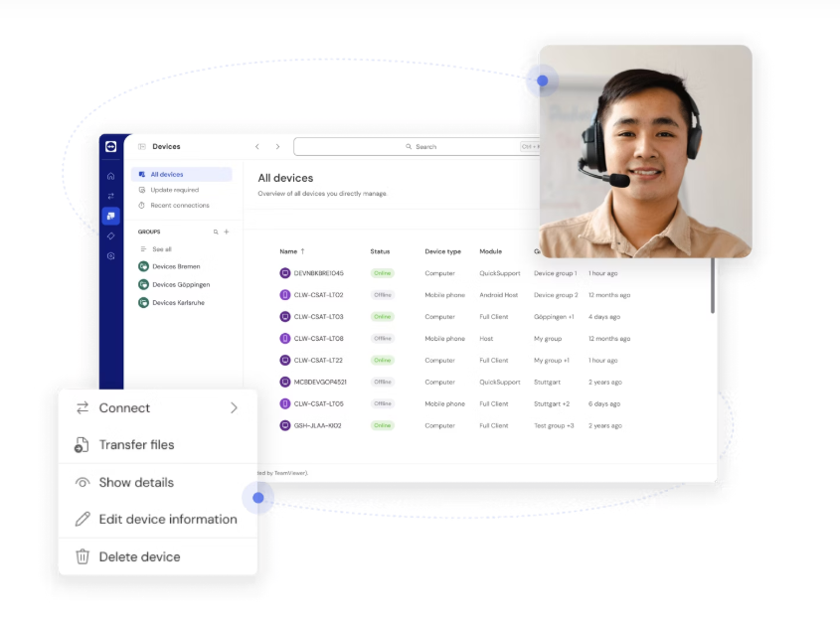Select device name GSH-JLAA-KI02
This screenshot has height=624, width=840.
[318, 426]
